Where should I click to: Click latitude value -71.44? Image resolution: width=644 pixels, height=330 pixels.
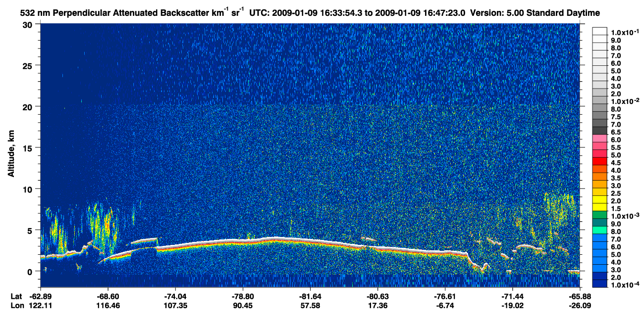point(512,296)
